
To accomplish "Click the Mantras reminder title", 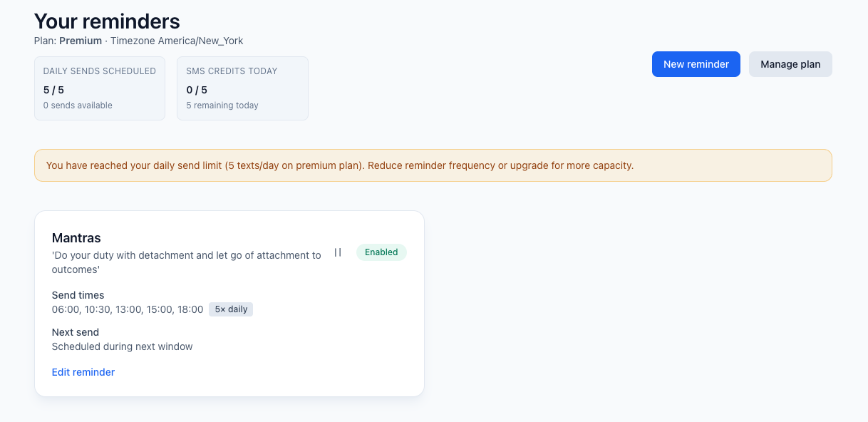I will coord(76,238).
